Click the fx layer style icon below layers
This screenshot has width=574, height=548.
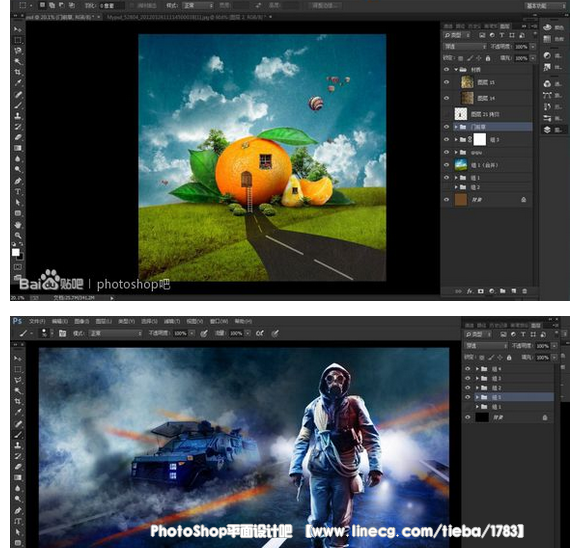pyautogui.click(x=469, y=291)
